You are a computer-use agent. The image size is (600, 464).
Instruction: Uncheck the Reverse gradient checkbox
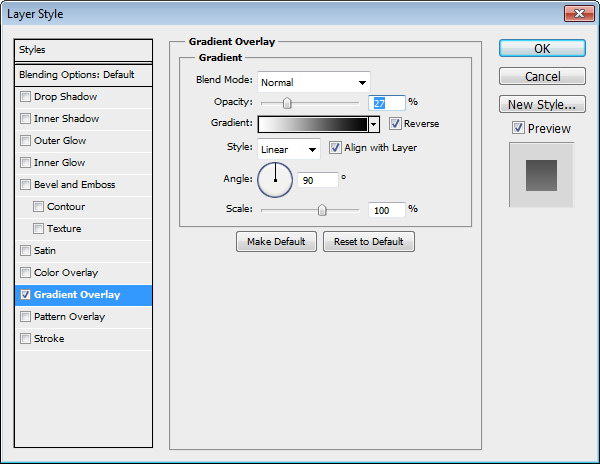(396, 124)
